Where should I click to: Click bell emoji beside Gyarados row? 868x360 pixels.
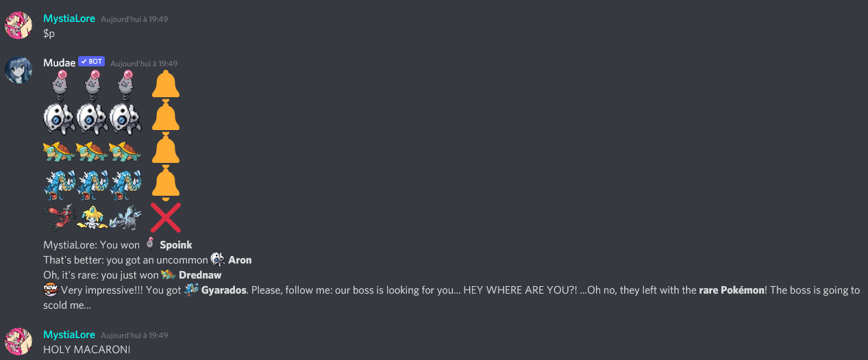[x=165, y=185]
